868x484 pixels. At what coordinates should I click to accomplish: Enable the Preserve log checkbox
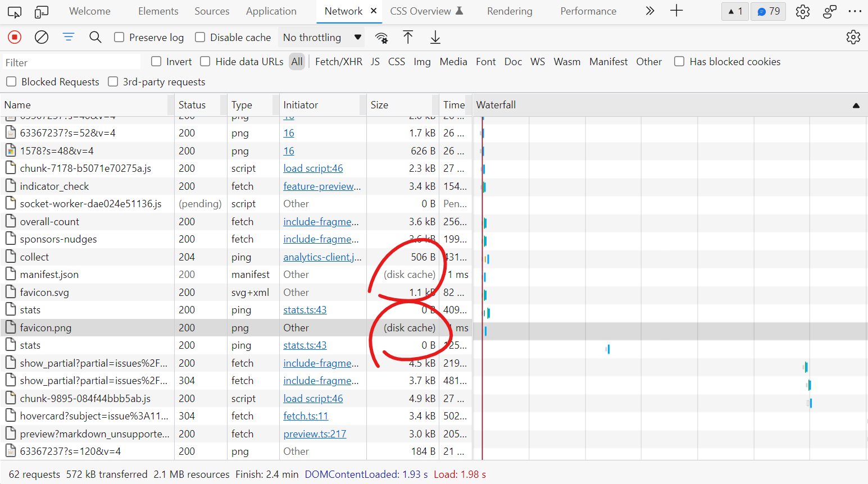click(119, 37)
